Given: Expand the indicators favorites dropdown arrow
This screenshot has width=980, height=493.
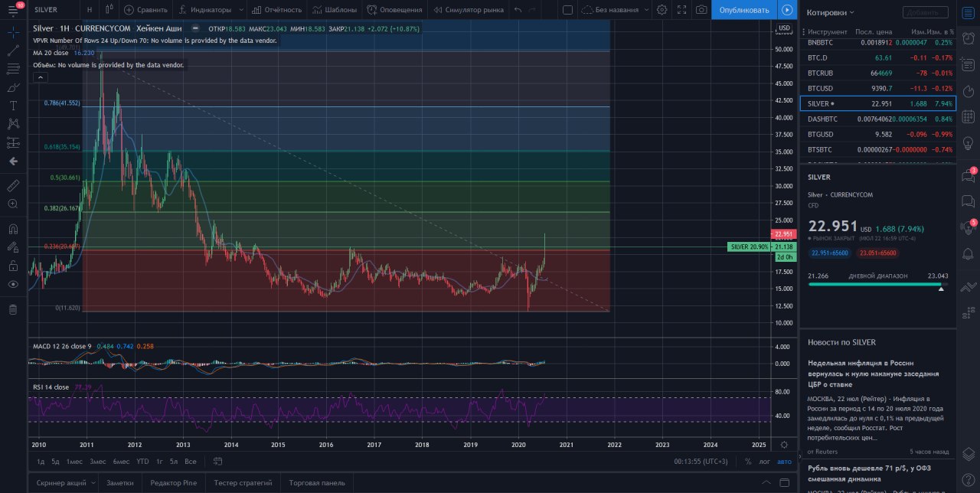Looking at the screenshot, I should [241, 10].
